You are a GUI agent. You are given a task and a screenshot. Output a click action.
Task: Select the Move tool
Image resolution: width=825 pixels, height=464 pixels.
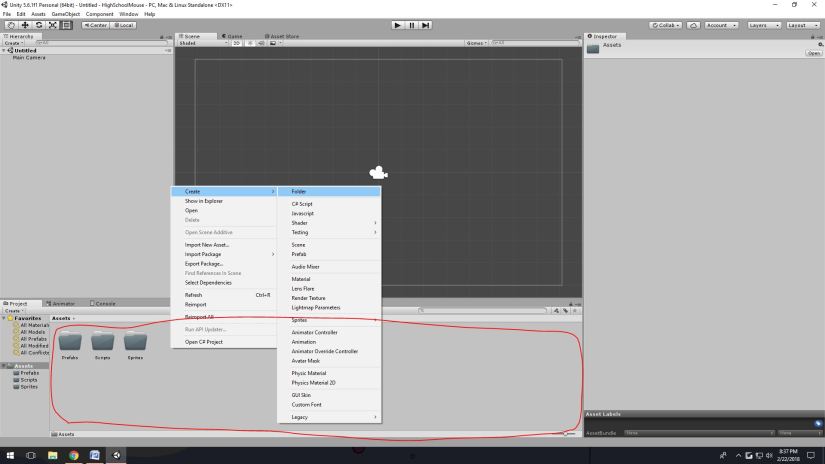pos(25,25)
